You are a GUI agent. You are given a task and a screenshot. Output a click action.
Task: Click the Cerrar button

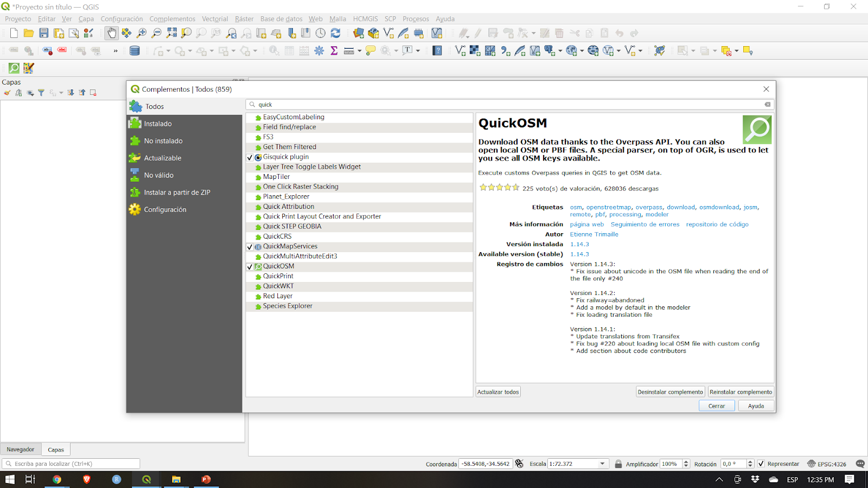coord(717,406)
